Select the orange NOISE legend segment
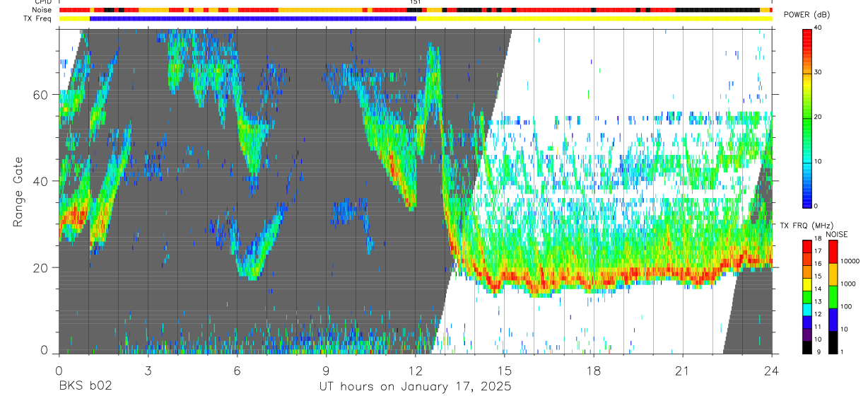868x401 pixels. [833, 274]
